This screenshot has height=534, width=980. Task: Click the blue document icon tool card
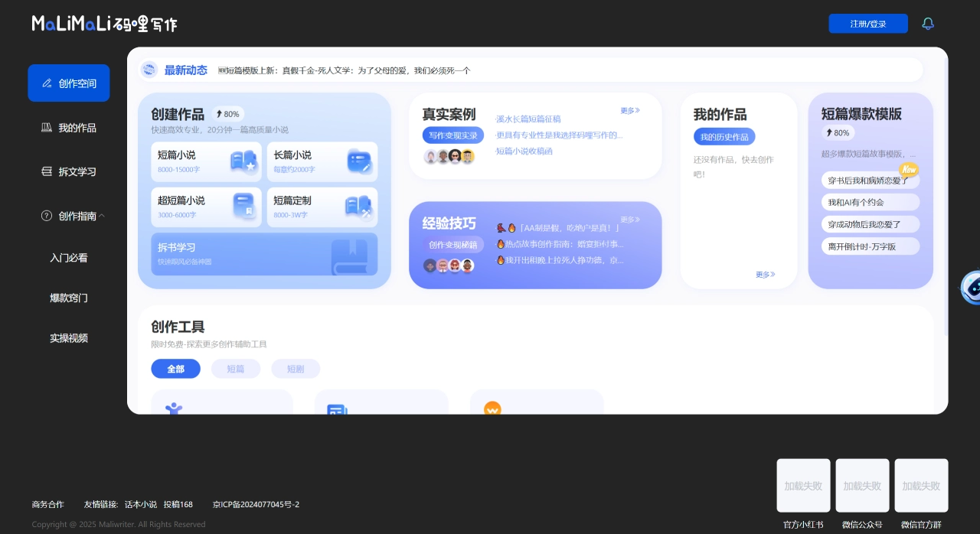[381, 402]
